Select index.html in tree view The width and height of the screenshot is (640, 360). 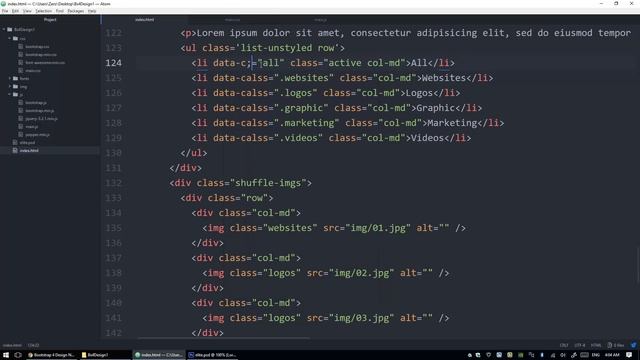coord(29,150)
